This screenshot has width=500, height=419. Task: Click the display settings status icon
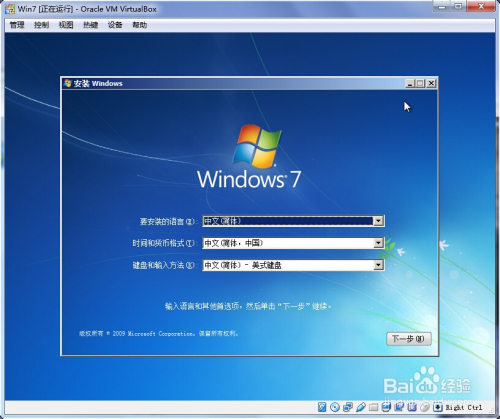click(x=386, y=407)
